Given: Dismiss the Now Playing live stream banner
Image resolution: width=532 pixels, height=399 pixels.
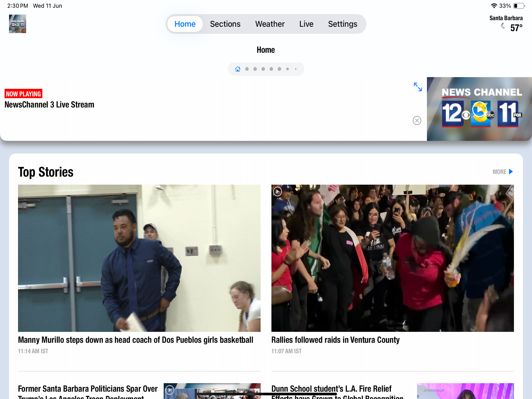Looking at the screenshot, I should click(x=417, y=120).
